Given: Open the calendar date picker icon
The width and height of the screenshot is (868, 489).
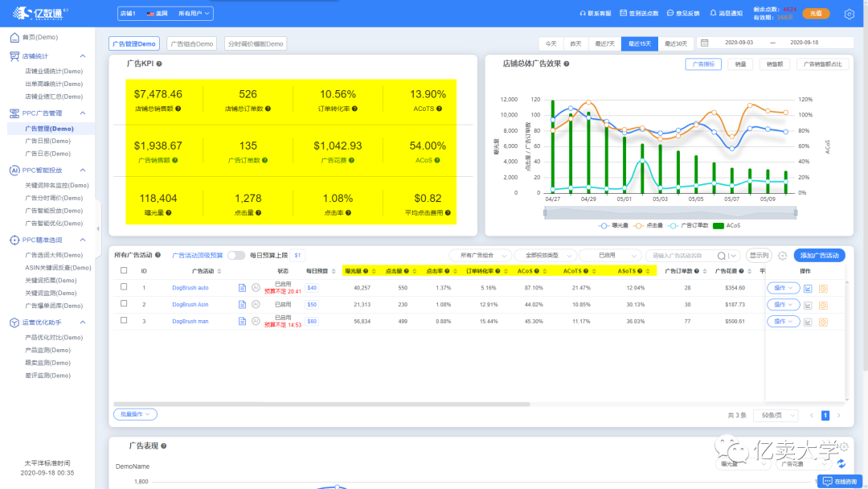Looking at the screenshot, I should pos(704,43).
